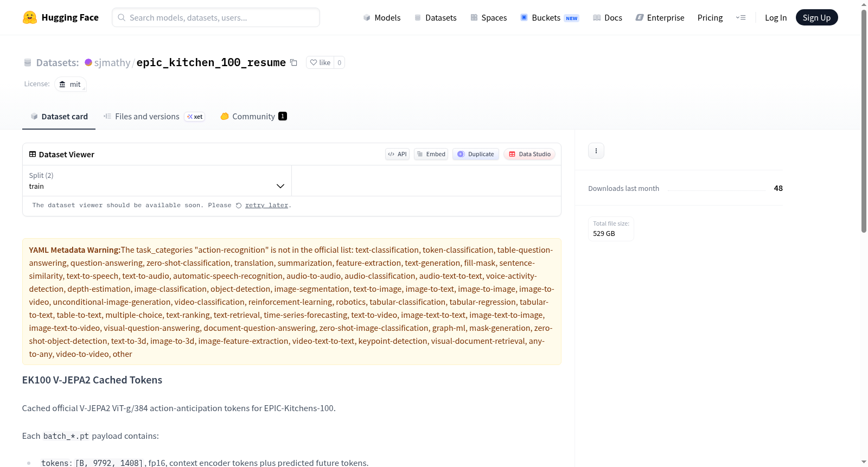Go to the Datasets nav item

435,17
